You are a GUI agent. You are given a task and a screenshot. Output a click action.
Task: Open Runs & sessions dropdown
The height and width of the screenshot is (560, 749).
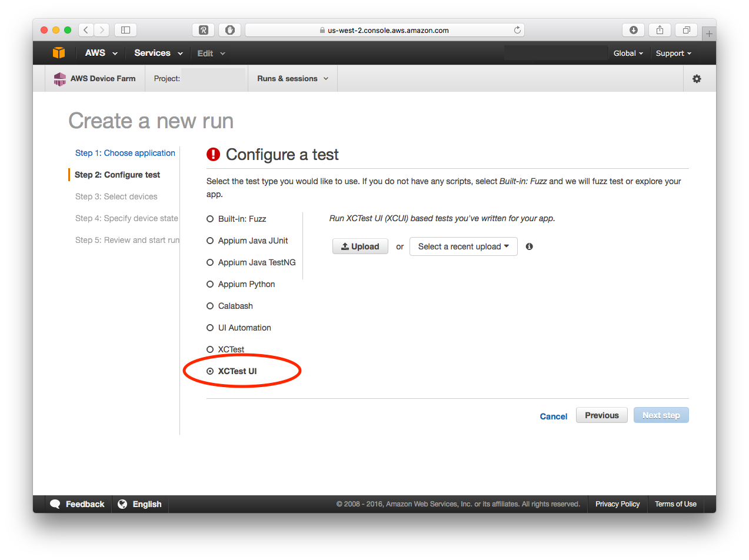click(293, 79)
